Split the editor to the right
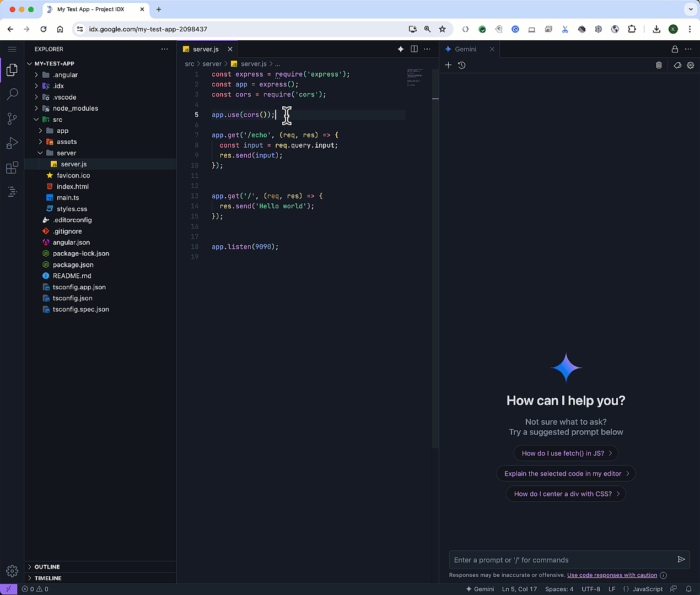 414,49
